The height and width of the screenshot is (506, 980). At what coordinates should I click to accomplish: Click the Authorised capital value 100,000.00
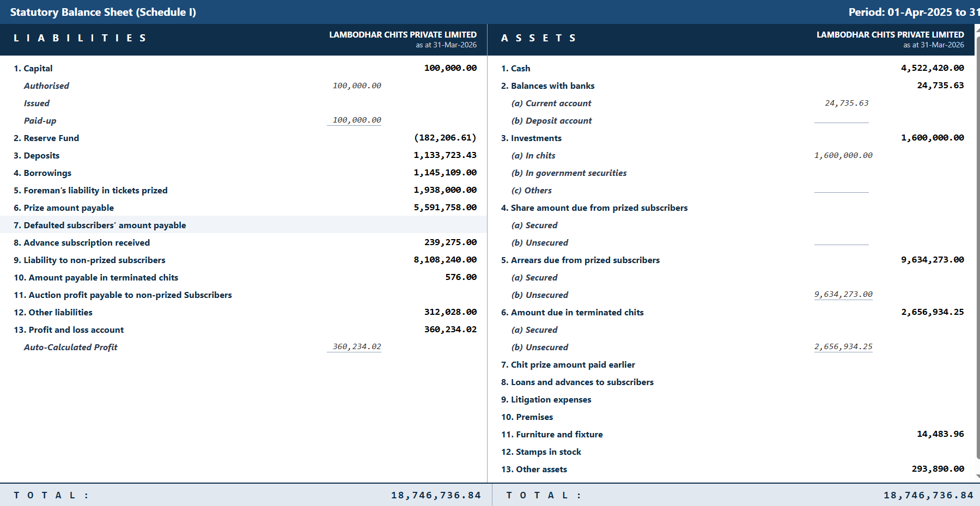[x=357, y=86]
